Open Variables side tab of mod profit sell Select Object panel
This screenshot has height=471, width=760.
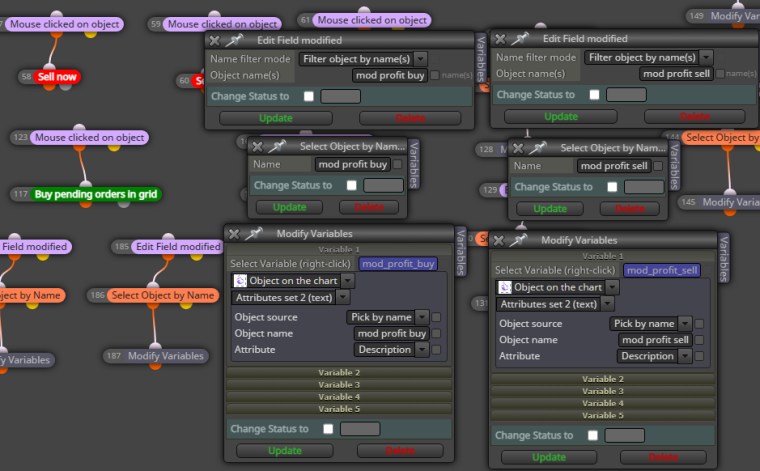[674, 166]
